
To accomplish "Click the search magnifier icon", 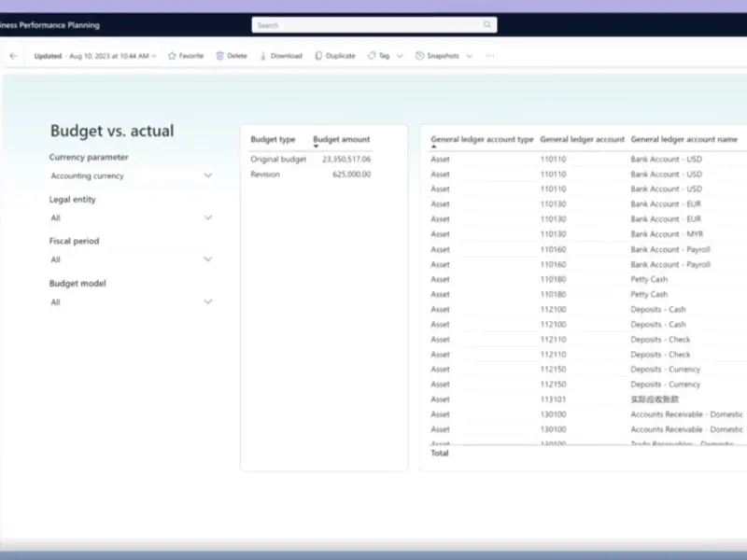I will click(487, 25).
